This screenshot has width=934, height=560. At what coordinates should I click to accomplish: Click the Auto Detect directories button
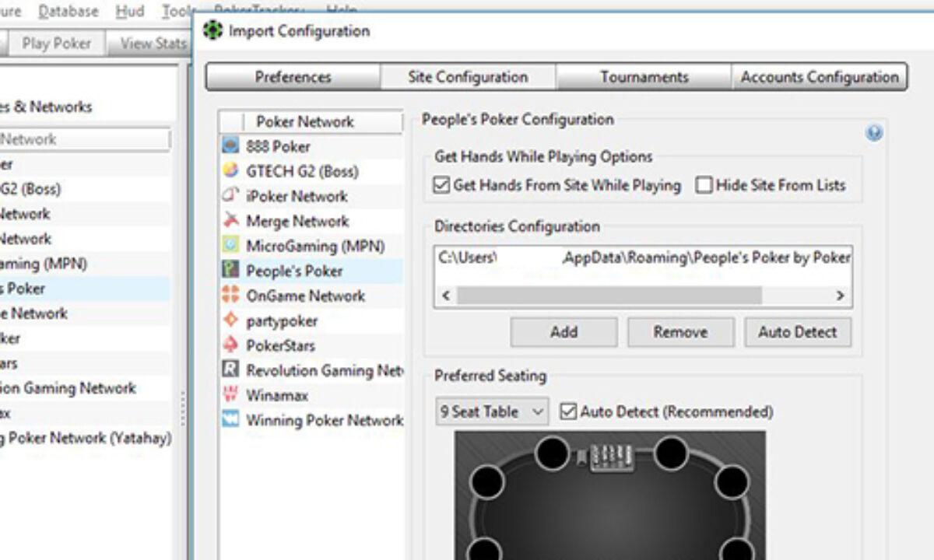pyautogui.click(x=797, y=332)
